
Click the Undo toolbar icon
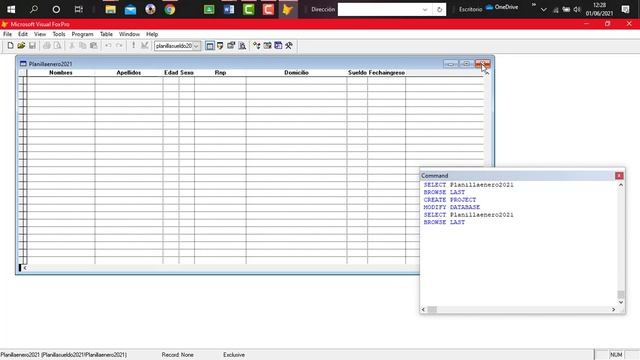108,46
